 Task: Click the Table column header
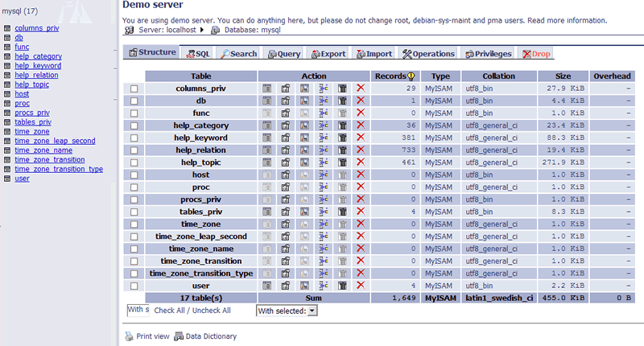(200, 76)
